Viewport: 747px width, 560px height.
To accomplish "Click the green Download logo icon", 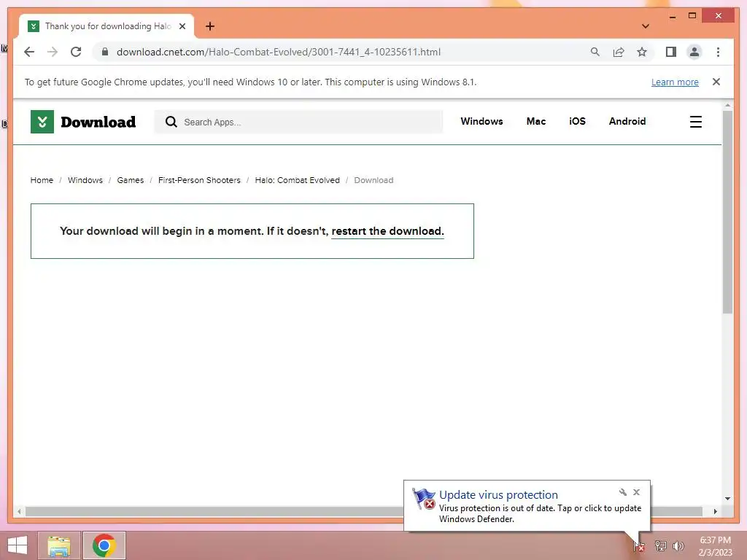I will (x=42, y=122).
